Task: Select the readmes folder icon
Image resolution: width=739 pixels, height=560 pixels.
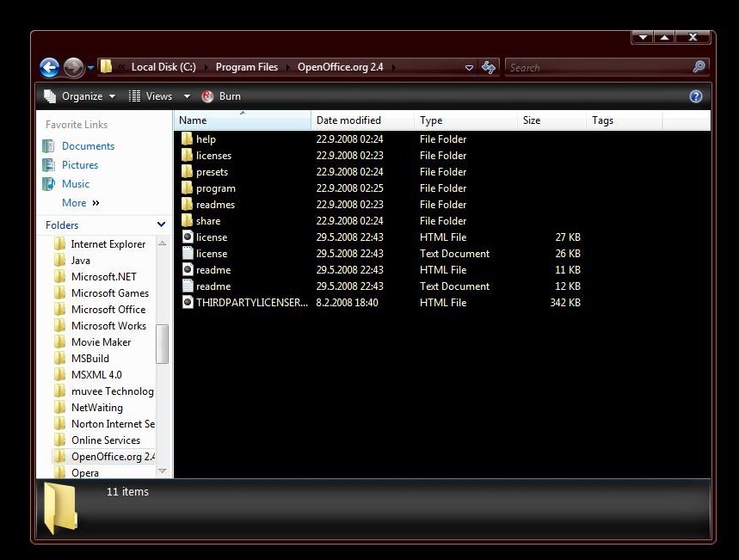Action: click(187, 204)
